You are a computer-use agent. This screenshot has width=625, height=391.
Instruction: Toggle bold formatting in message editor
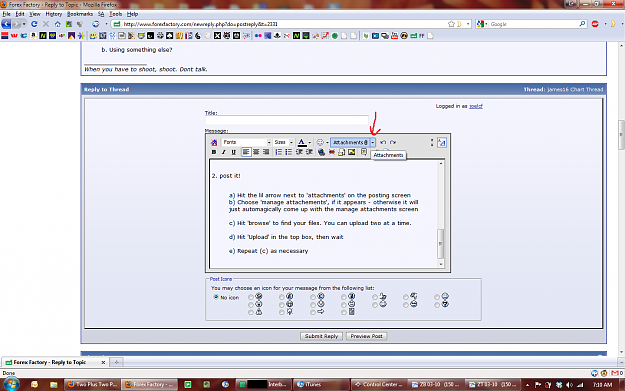click(214, 152)
